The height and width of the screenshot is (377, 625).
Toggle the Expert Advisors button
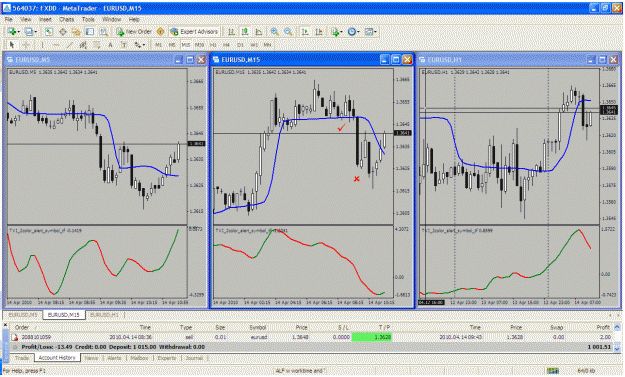coord(194,31)
